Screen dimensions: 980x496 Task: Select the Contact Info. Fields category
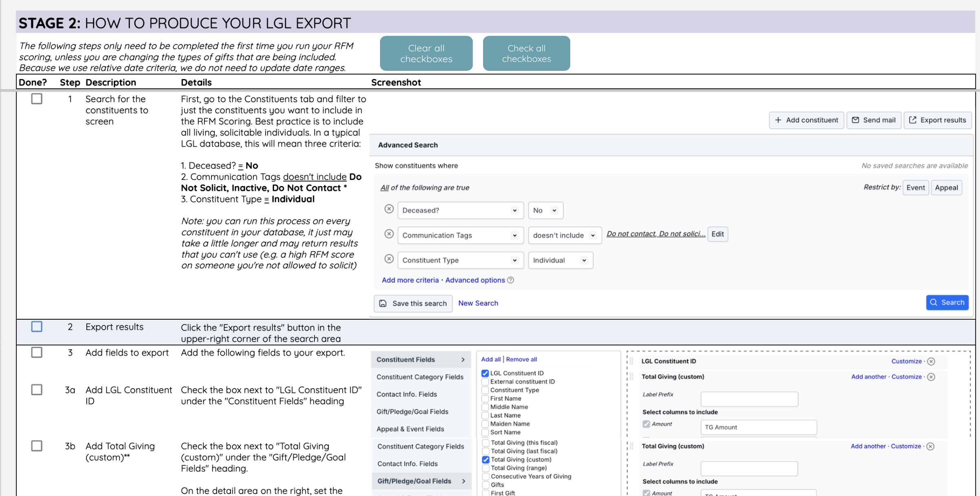pos(407,394)
